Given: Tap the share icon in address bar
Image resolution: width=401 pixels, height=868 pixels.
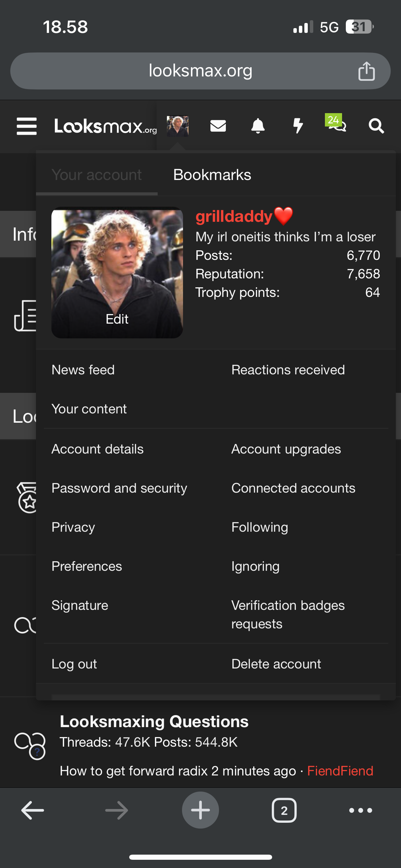Looking at the screenshot, I should click(366, 71).
